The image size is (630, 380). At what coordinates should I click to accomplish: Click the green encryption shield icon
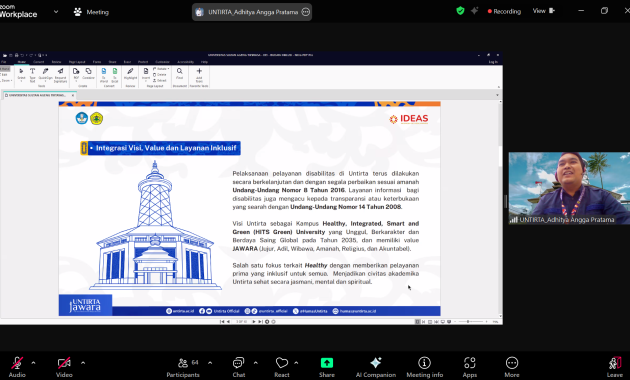pos(460,11)
